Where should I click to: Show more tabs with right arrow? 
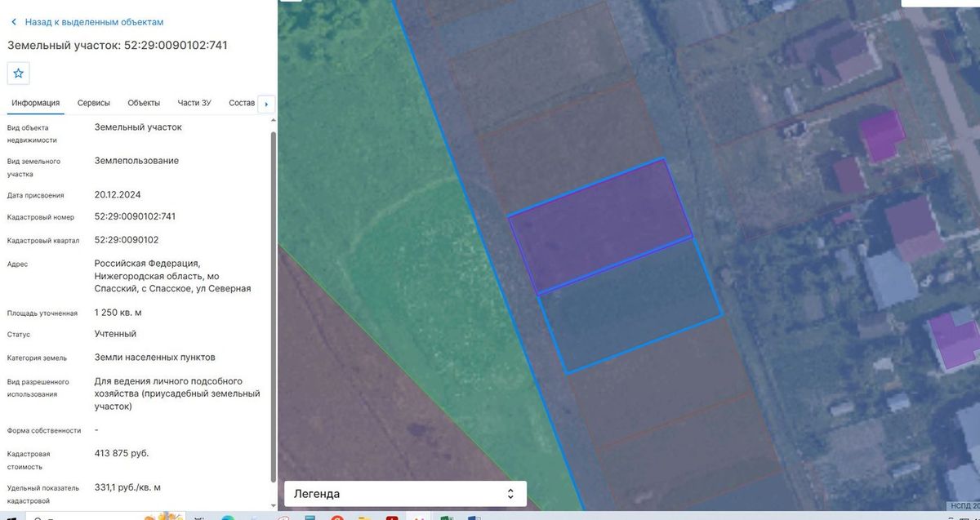click(266, 104)
